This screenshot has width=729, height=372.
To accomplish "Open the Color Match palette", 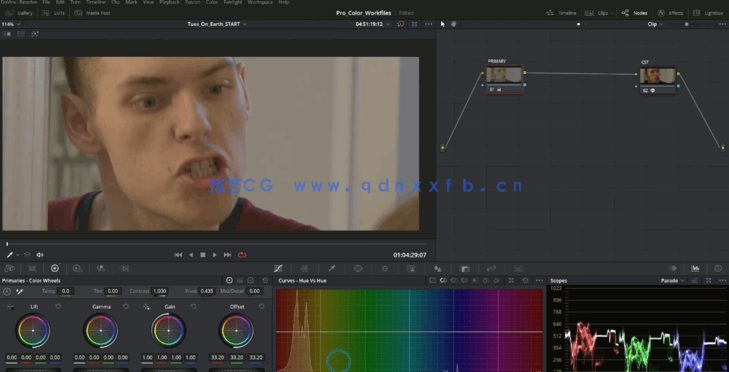I will [x=32, y=268].
